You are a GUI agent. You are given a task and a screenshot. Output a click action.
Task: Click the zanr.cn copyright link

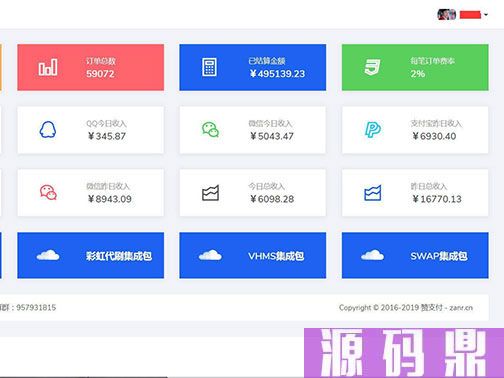click(x=461, y=308)
